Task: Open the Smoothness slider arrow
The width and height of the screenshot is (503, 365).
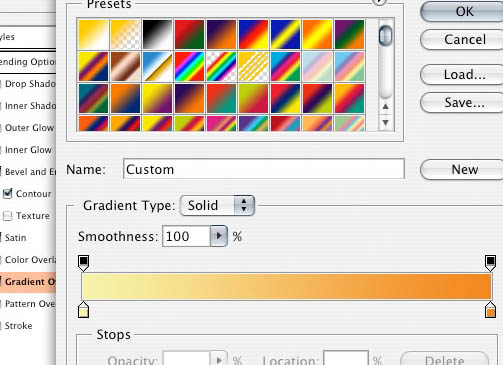Action: [219, 236]
